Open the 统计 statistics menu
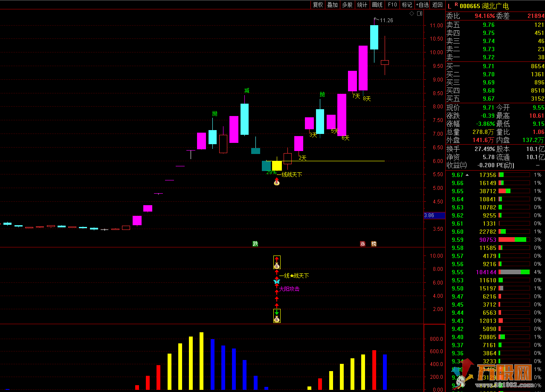Image resolution: width=545 pixels, height=392 pixels. 362,5
